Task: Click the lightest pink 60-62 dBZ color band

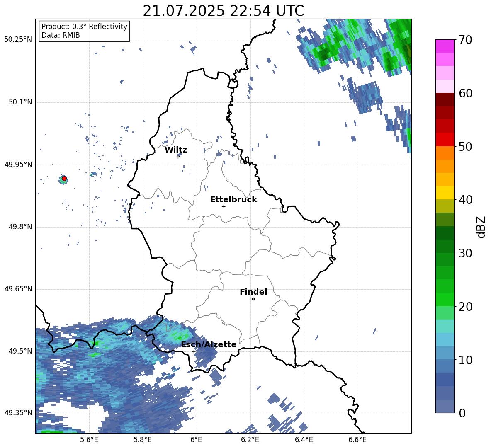Action: (445, 86)
